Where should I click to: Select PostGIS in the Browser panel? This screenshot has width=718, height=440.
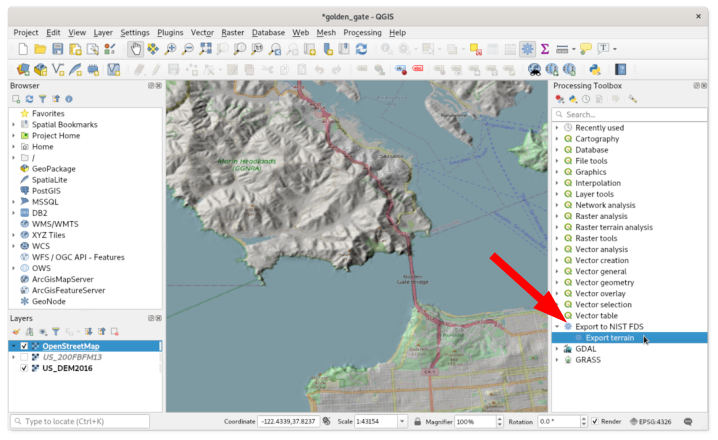pos(46,191)
